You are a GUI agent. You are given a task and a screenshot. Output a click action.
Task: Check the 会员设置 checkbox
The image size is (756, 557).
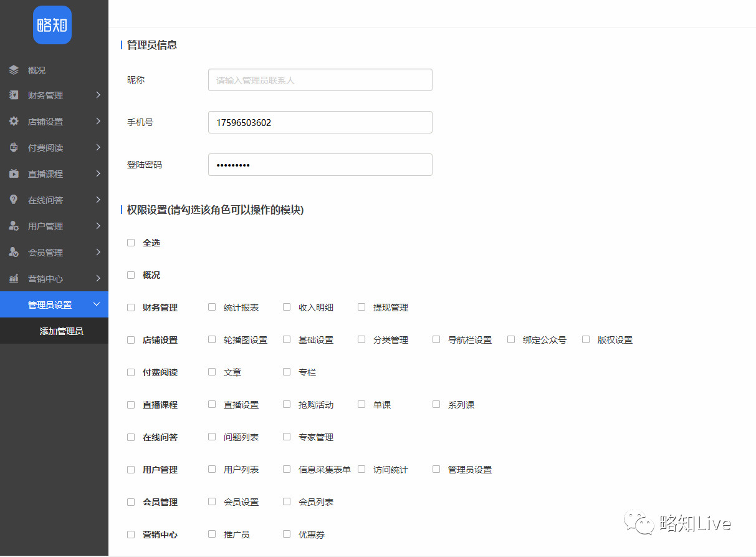coord(212,501)
